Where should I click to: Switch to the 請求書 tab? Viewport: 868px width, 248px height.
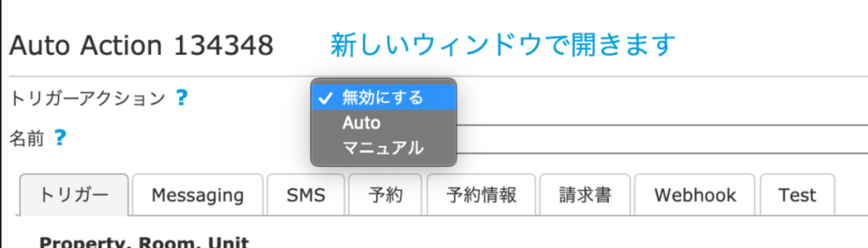[585, 195]
